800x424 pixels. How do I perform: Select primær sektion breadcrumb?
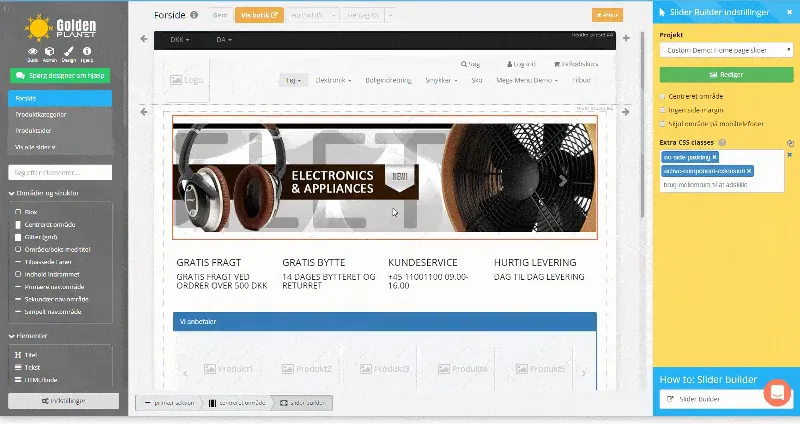tap(169, 403)
